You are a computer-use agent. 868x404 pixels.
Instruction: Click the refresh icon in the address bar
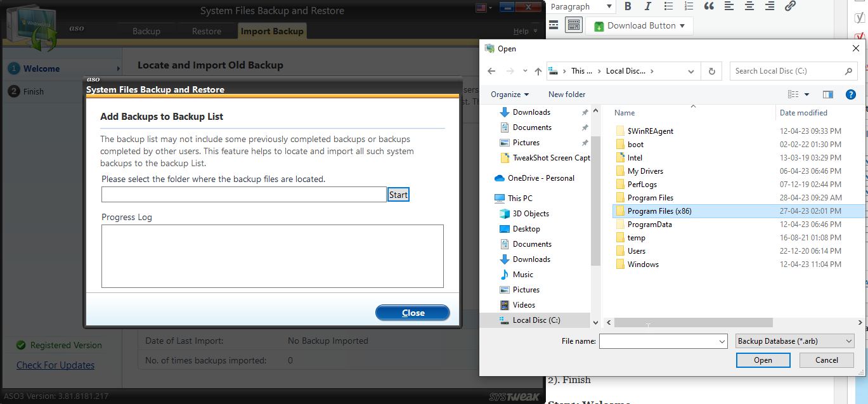(711, 71)
